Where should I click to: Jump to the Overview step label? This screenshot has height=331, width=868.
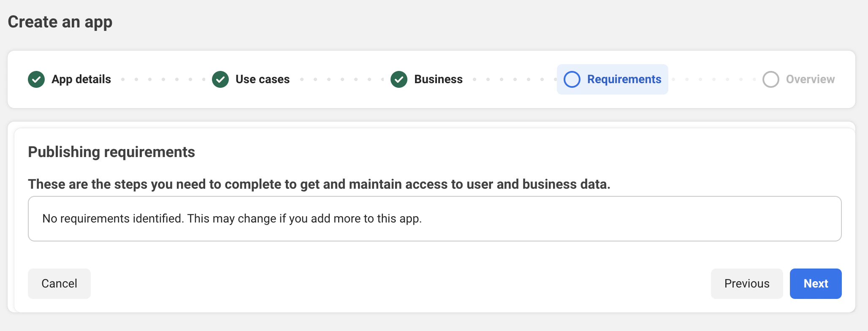coord(810,79)
